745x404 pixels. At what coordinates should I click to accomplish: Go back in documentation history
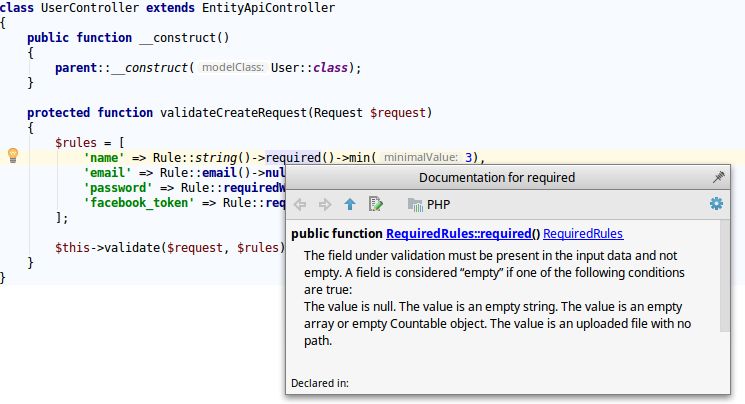coord(300,204)
